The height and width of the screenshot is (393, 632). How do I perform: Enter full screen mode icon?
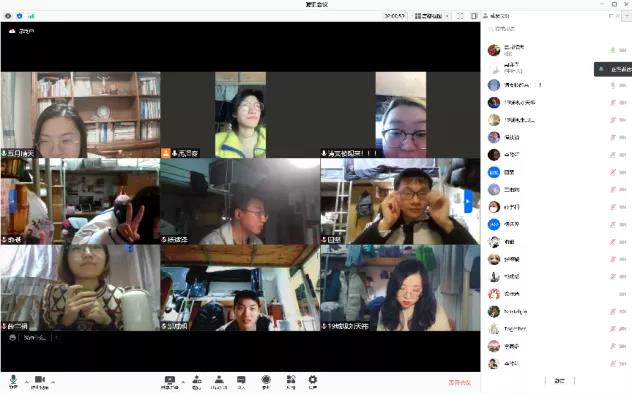pos(460,16)
